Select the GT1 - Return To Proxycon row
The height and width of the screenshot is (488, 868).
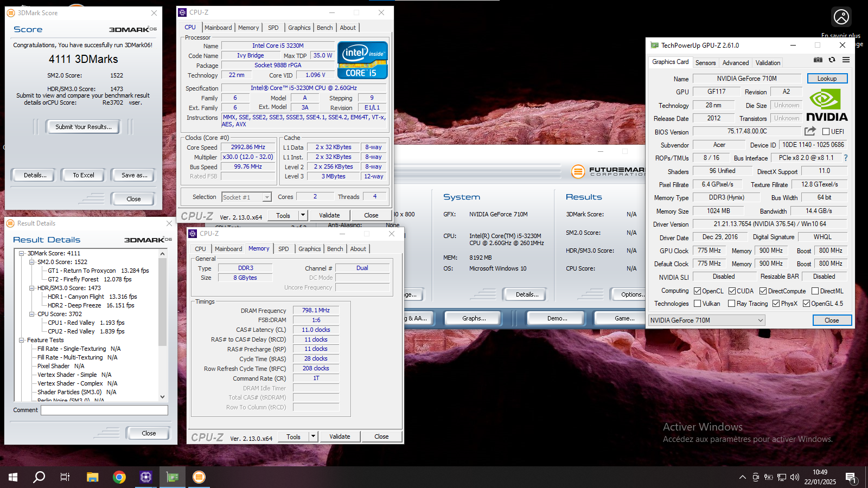pos(98,271)
